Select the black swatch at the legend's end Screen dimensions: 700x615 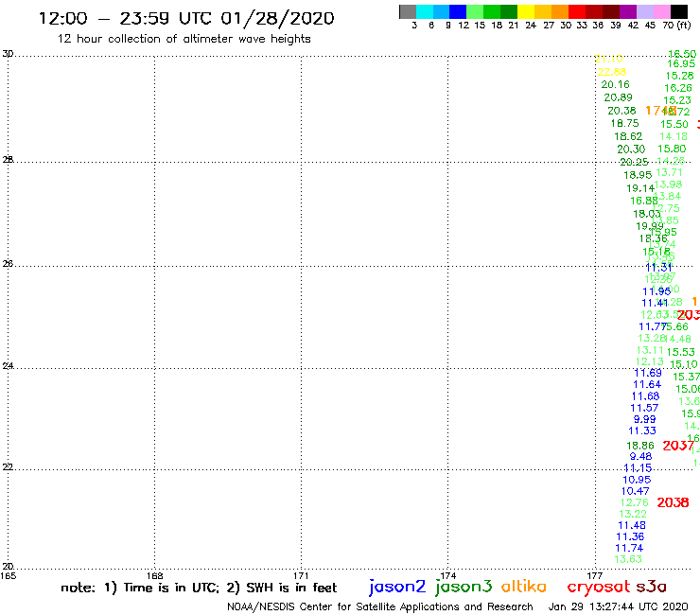(679, 11)
